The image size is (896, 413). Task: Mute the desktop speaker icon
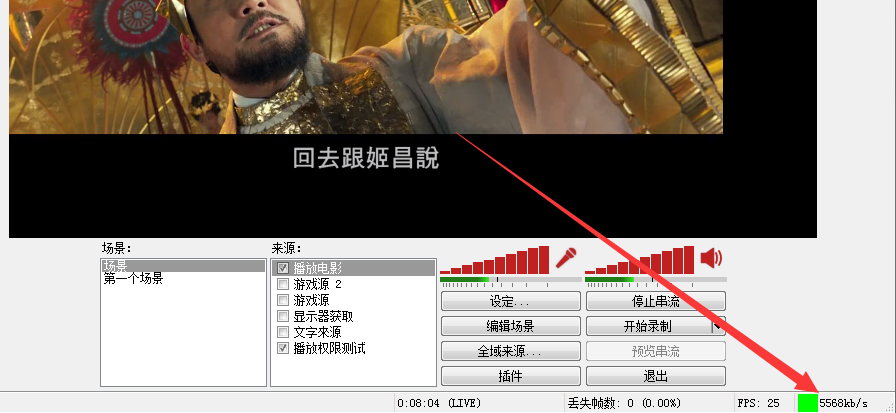click(x=711, y=258)
